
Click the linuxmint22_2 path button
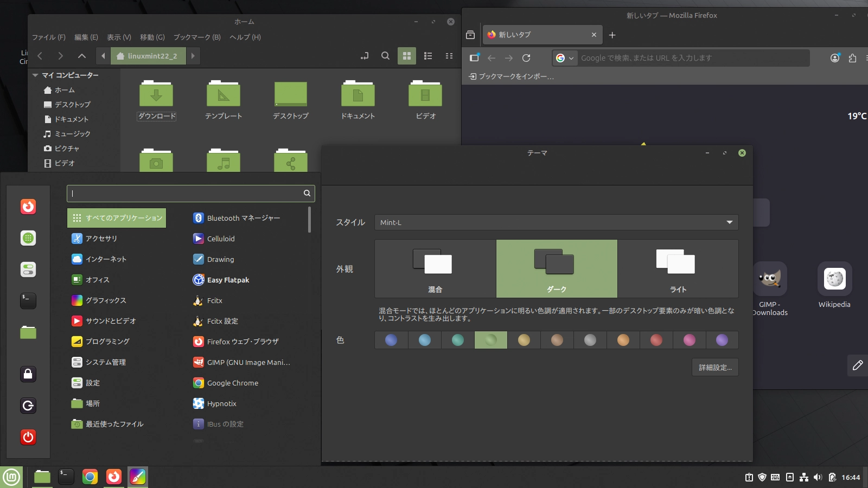pos(148,56)
